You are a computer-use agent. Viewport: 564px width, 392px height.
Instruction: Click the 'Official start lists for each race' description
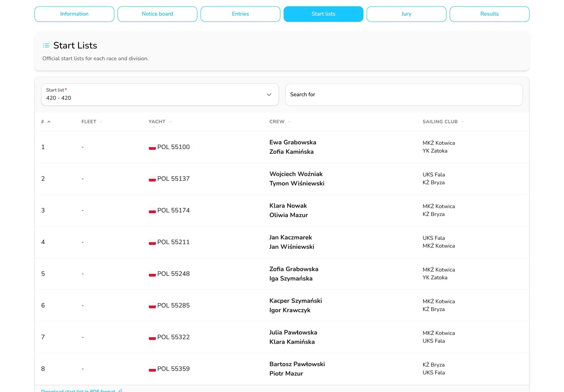(96, 59)
